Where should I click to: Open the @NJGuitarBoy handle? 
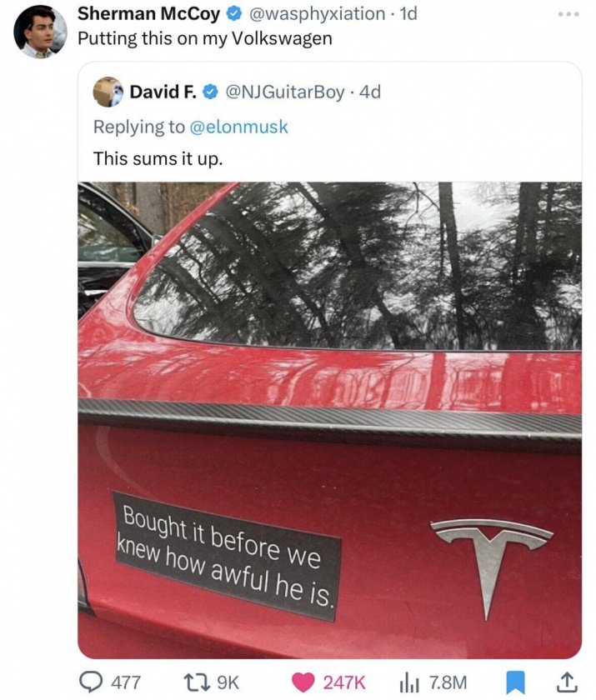click(x=285, y=92)
